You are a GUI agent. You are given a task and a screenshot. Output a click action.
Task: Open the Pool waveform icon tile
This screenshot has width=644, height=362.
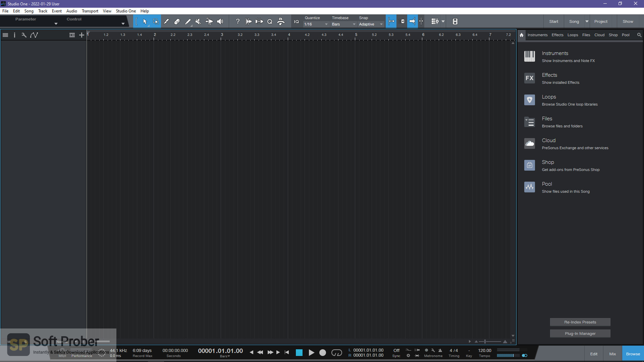(530, 187)
